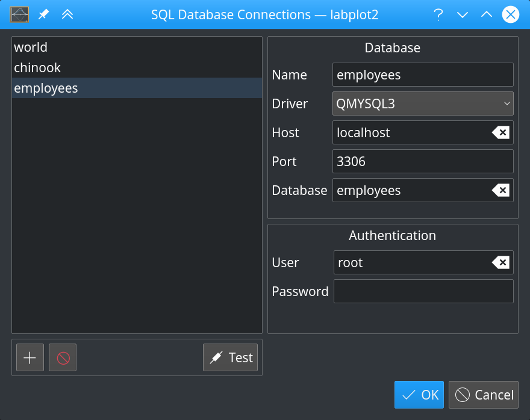Click into the connection Name field
This screenshot has width=530, height=420.
coord(422,75)
